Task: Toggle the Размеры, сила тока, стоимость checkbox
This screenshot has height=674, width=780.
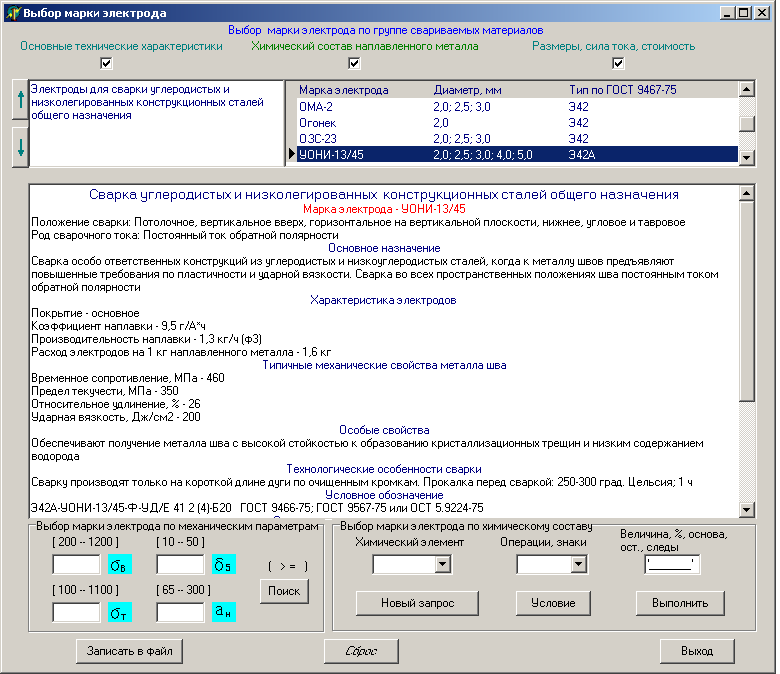Action: point(618,63)
